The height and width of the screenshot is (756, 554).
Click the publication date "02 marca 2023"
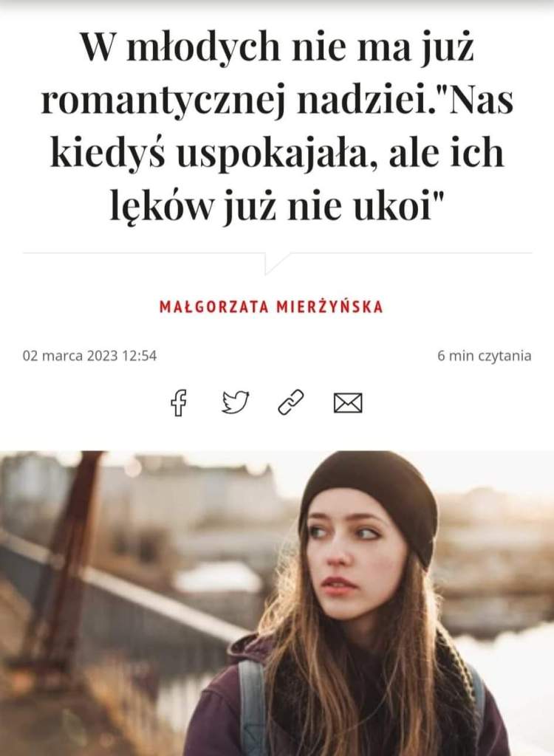[x=70, y=356]
